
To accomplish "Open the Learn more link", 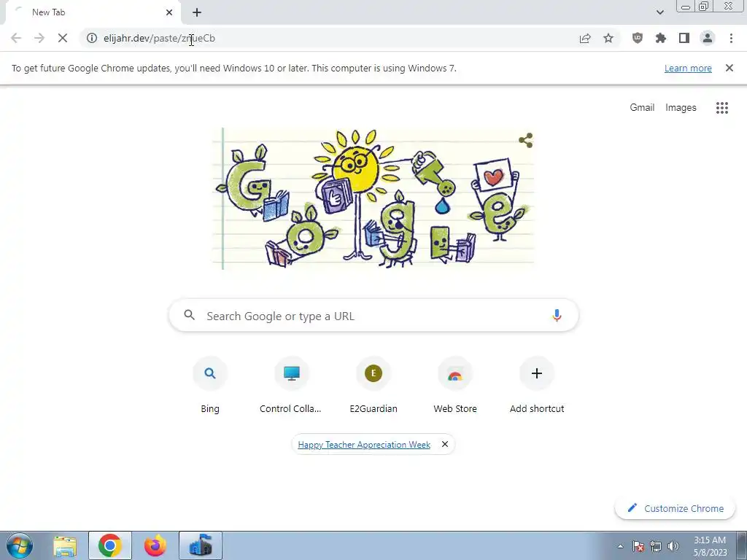I will [x=688, y=68].
